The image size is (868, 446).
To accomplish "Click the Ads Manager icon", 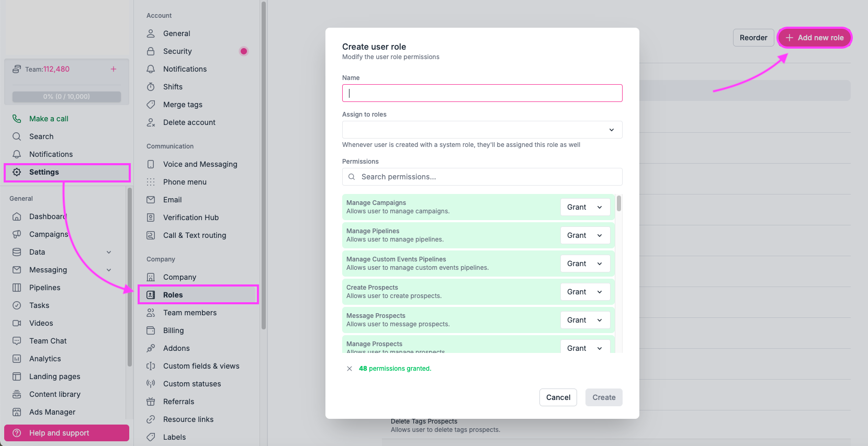I will tap(17, 412).
